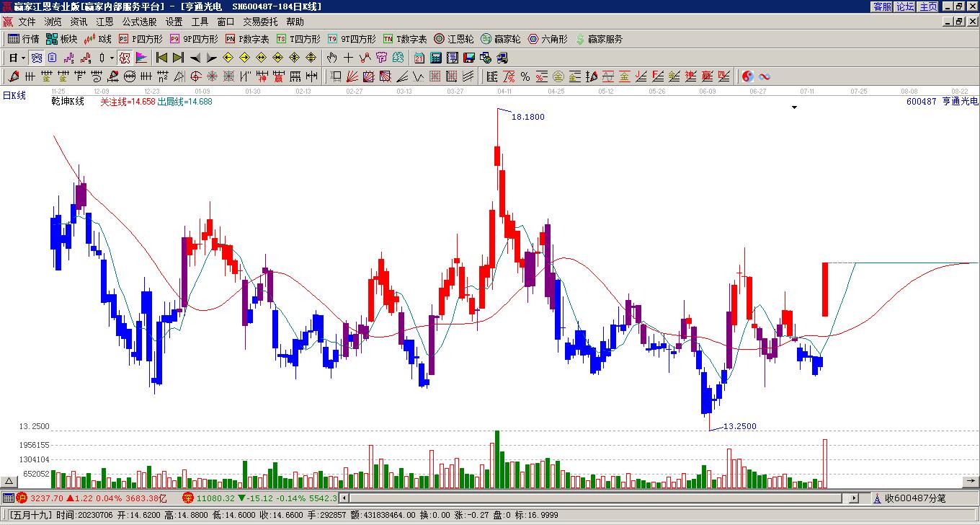Click the 收600487分笔 tick label
The height and width of the screenshot is (525, 980).
(x=915, y=498)
